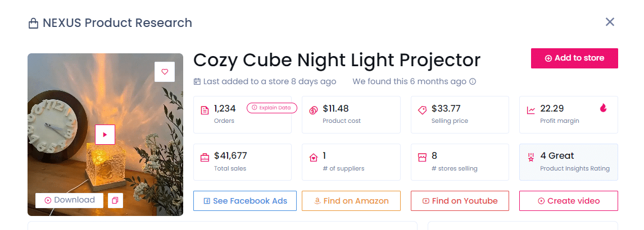This screenshot has height=230, width=644.
Task: Click the heart favorite icon on product image
Action: tap(165, 72)
